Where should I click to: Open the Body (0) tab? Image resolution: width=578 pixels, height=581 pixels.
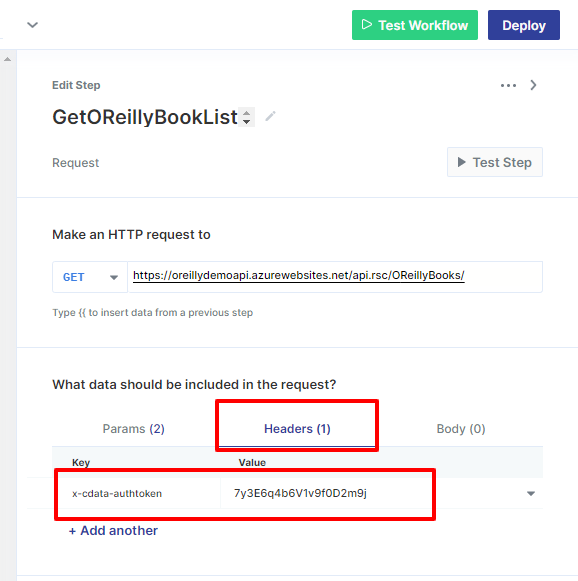(461, 429)
